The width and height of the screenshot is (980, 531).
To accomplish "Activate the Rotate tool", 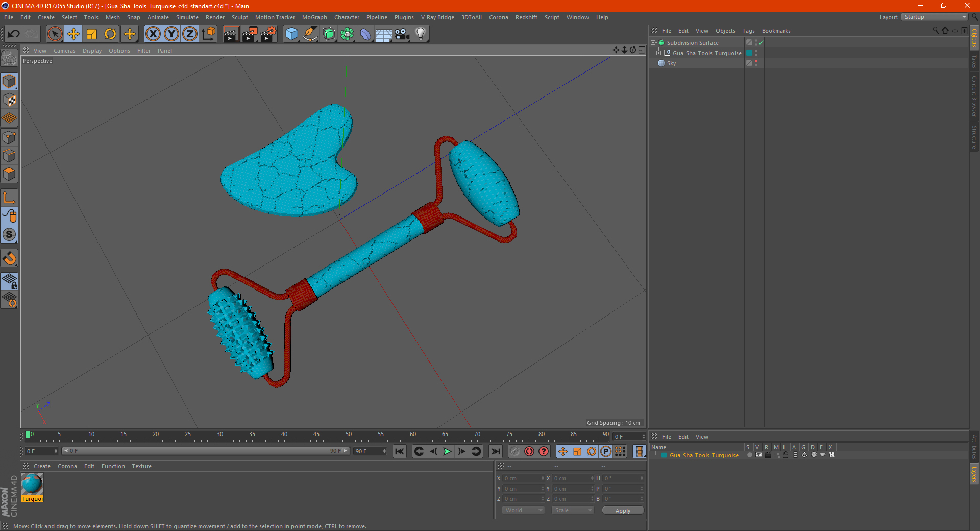I will click(x=110, y=34).
